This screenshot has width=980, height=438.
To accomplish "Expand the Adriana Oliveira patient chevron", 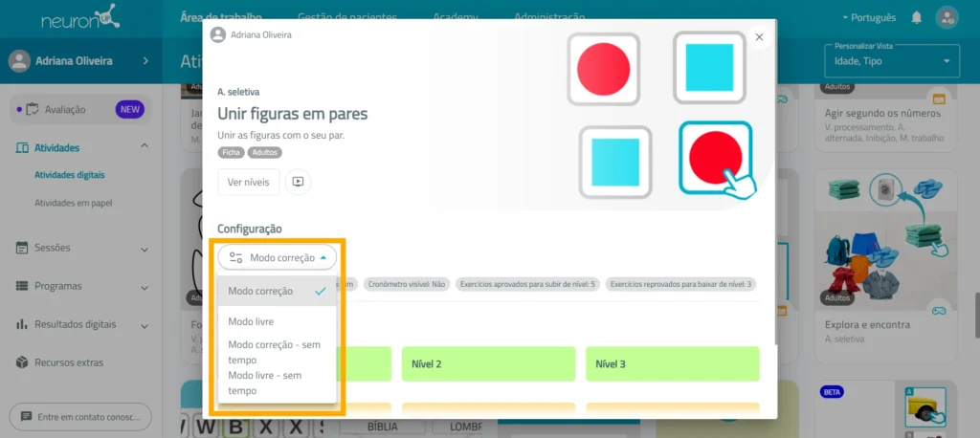I will click(x=145, y=60).
